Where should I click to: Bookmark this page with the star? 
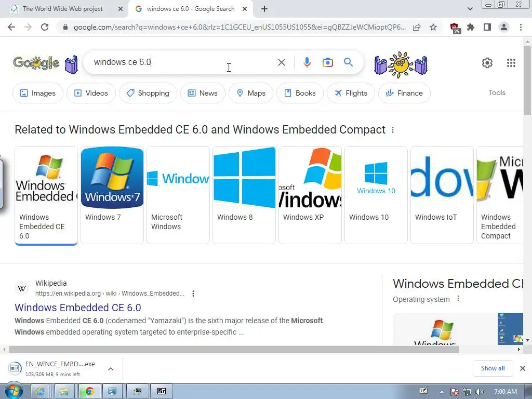pyautogui.click(x=433, y=27)
